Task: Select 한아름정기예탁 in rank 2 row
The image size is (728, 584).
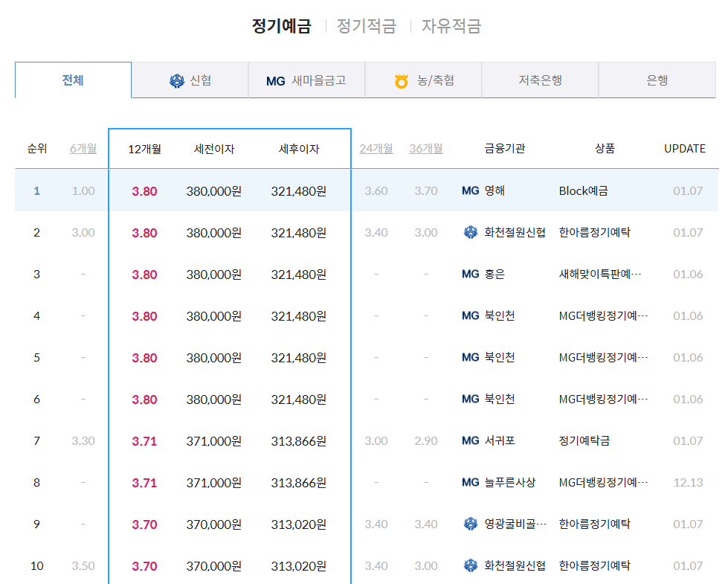Action: click(x=594, y=232)
